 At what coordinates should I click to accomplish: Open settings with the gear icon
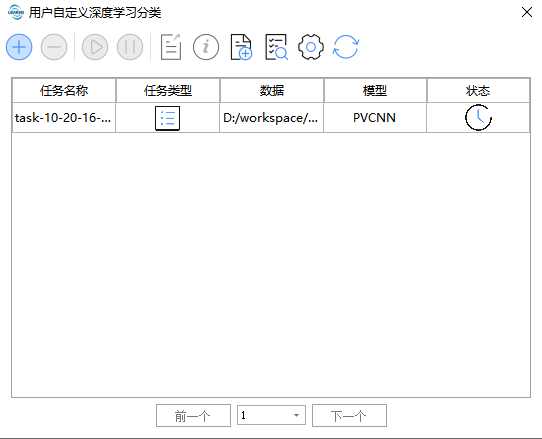(311, 47)
